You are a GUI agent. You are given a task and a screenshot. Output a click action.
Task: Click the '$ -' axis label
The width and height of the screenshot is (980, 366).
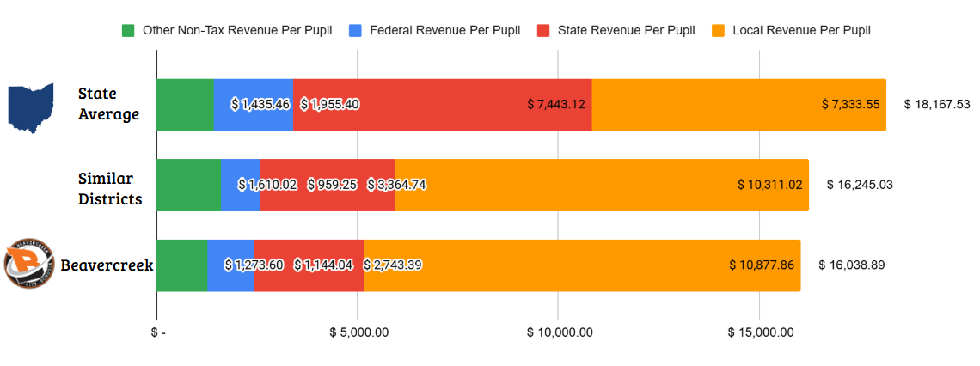(158, 332)
